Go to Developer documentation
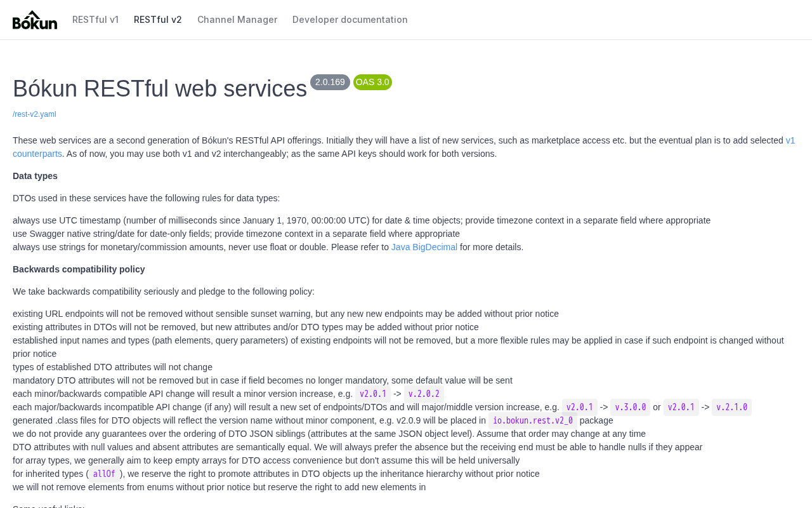Screen dimensions: 812x508 point(350,20)
